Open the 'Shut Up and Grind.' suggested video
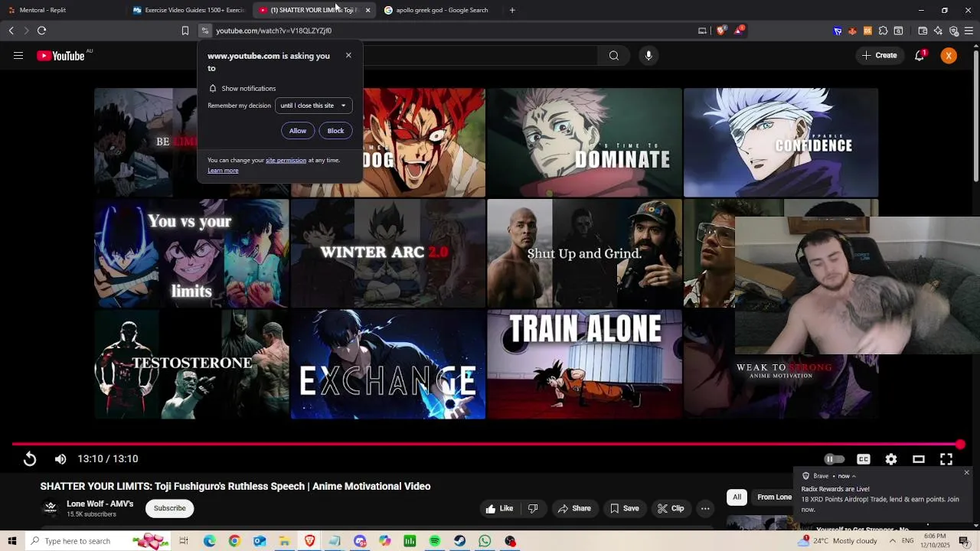Screen dimensions: 980x551 point(584,253)
